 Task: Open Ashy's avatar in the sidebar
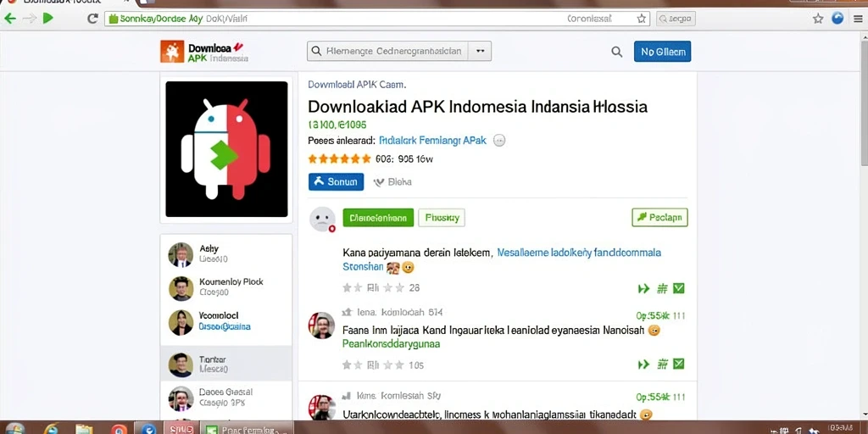(181, 254)
